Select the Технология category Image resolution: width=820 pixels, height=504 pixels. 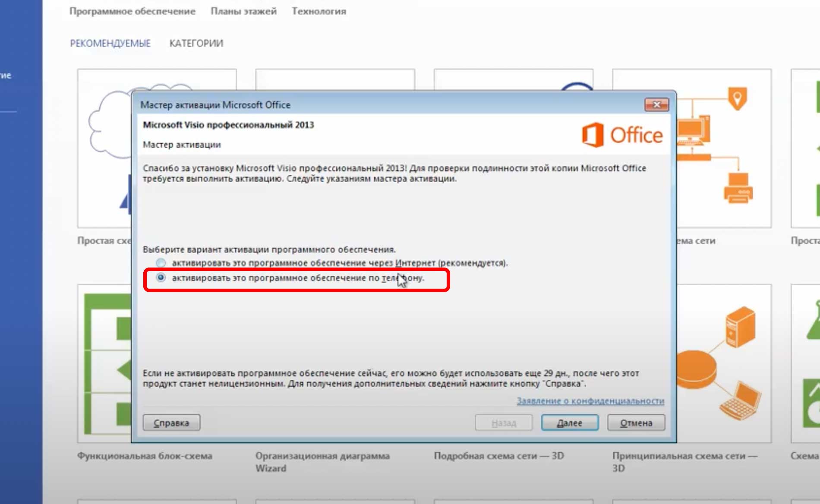[319, 11]
